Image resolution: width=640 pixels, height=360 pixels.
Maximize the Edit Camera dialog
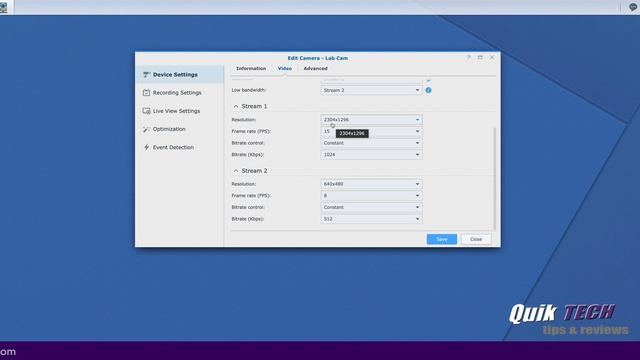480,58
